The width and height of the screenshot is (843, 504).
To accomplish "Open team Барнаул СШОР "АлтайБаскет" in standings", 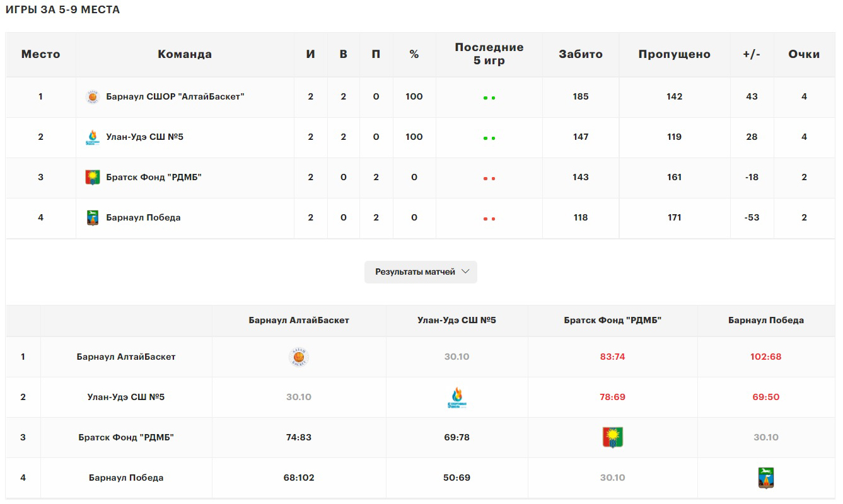I will (x=175, y=97).
